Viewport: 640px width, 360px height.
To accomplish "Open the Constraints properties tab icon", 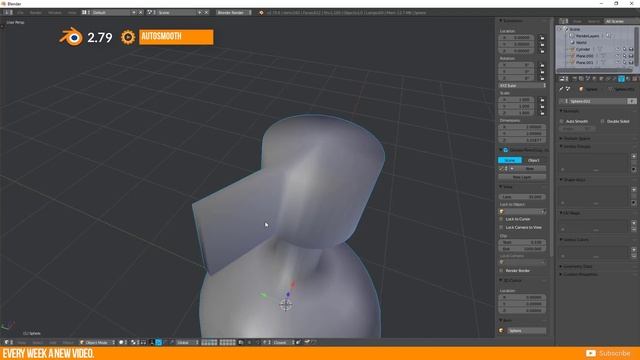I will point(608,78).
